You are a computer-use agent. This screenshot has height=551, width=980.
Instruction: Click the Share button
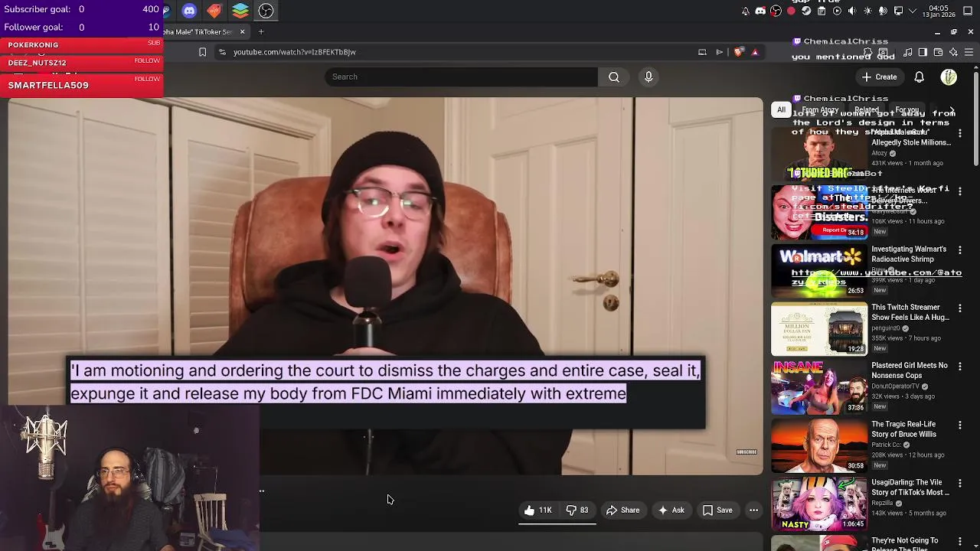tap(622, 510)
